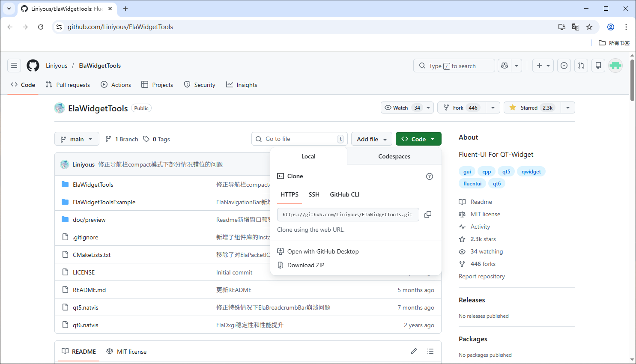Open pull requests icon in header
Image resolution: width=636 pixels, height=364 pixels.
[x=581, y=66]
